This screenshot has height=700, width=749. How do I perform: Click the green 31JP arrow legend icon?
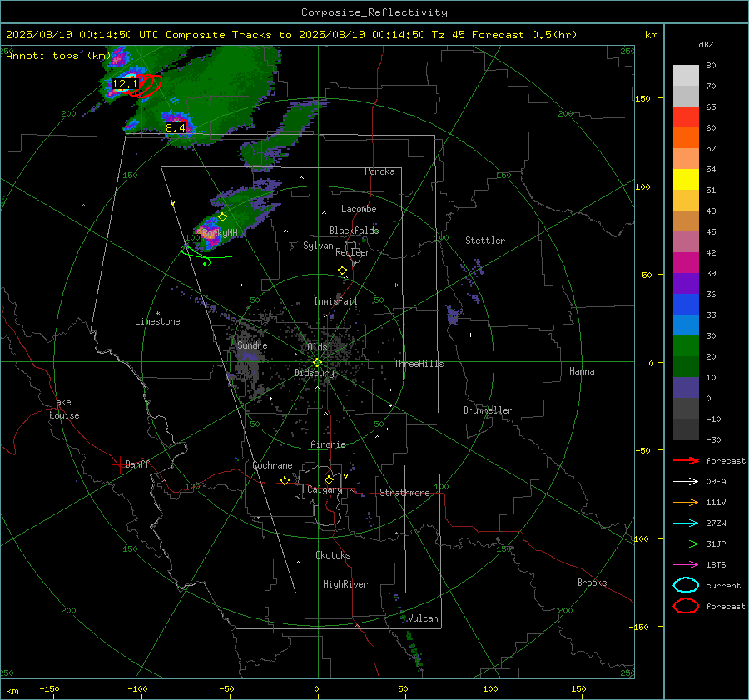[x=686, y=544]
